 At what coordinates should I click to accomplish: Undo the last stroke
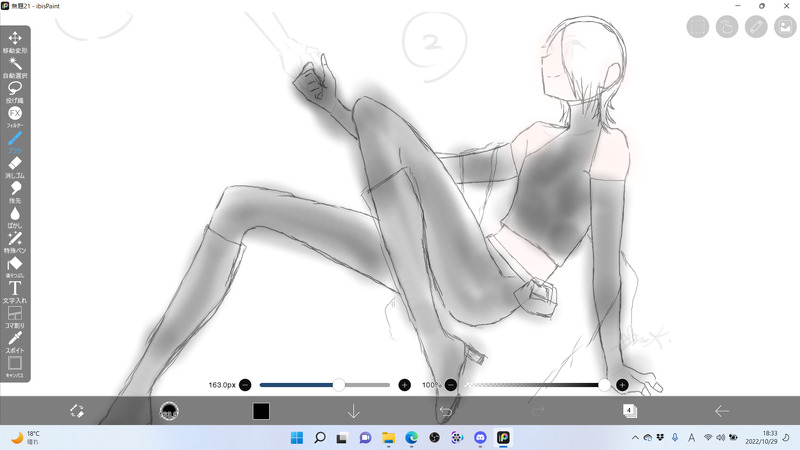coord(445,411)
